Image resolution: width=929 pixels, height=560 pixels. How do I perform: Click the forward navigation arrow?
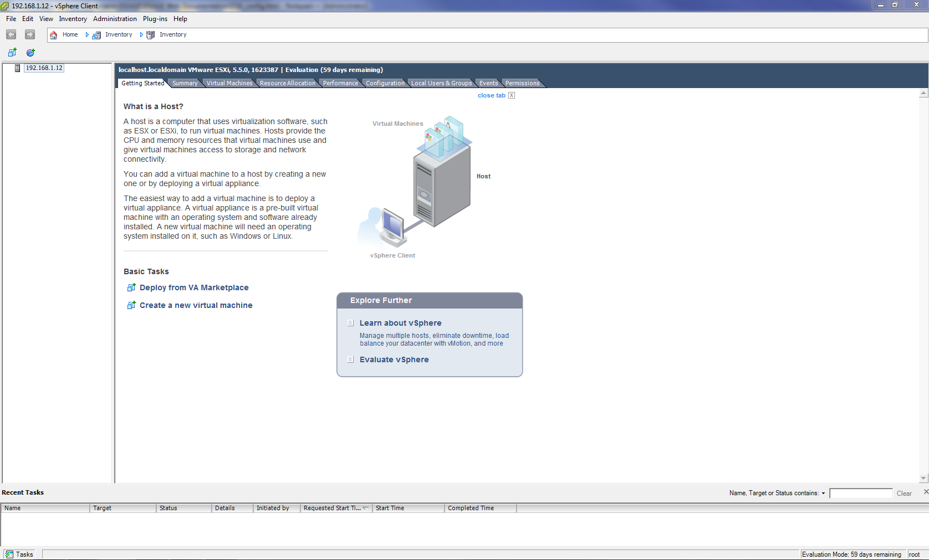pyautogui.click(x=30, y=34)
